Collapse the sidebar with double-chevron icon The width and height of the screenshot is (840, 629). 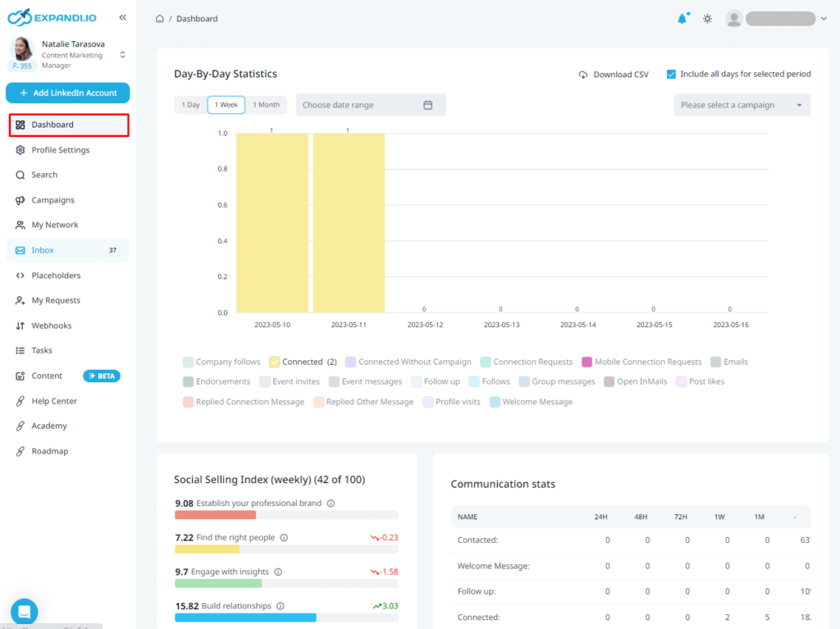click(x=123, y=17)
